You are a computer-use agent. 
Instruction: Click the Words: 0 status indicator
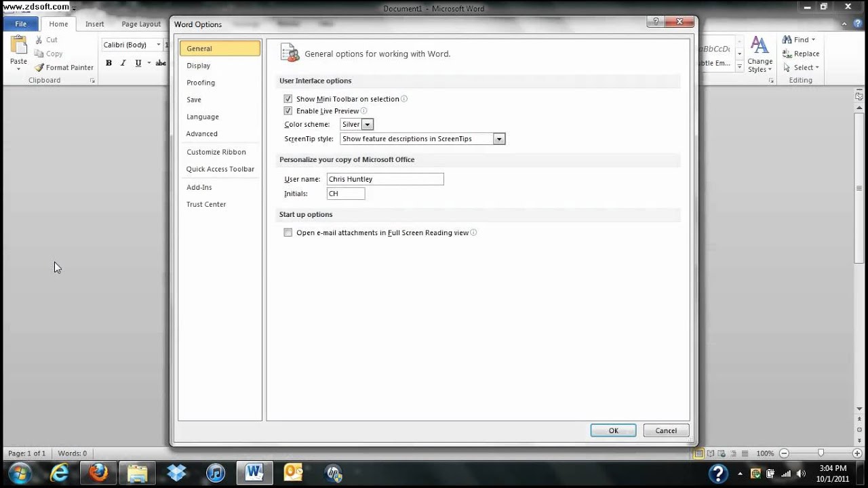point(73,453)
